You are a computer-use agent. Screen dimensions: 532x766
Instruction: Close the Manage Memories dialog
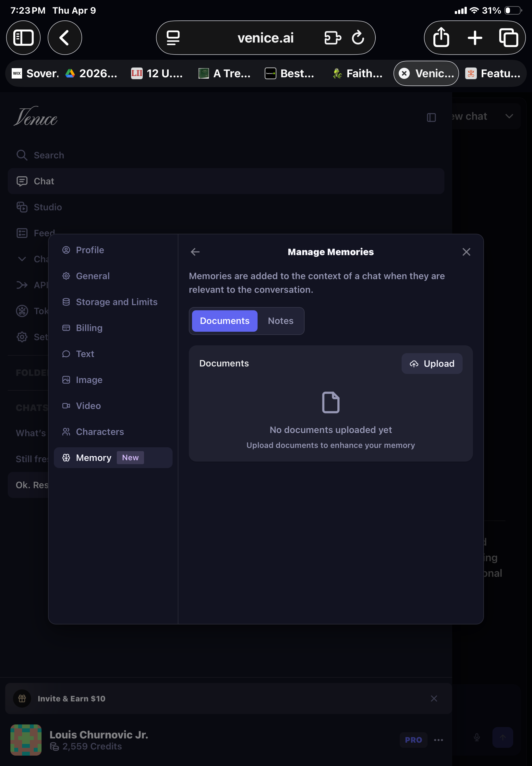[x=466, y=252]
